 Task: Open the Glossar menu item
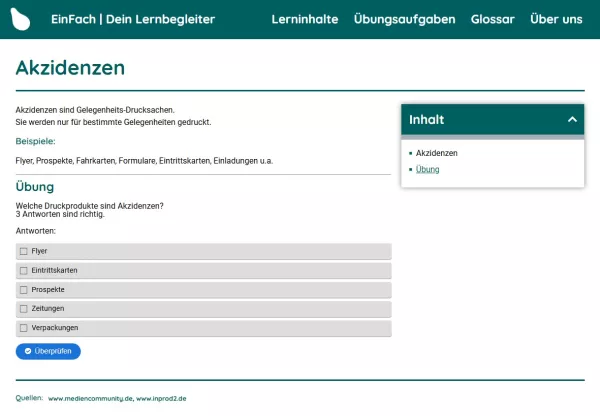[x=492, y=19]
